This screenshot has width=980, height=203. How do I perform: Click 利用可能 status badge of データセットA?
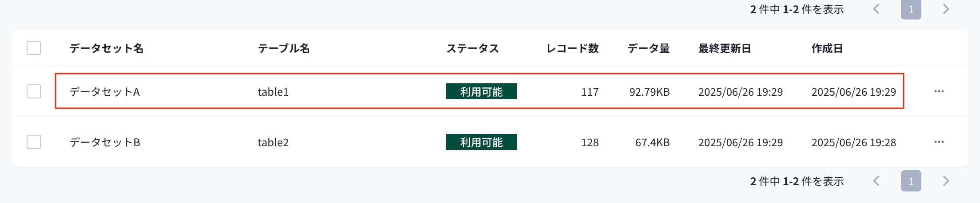482,91
